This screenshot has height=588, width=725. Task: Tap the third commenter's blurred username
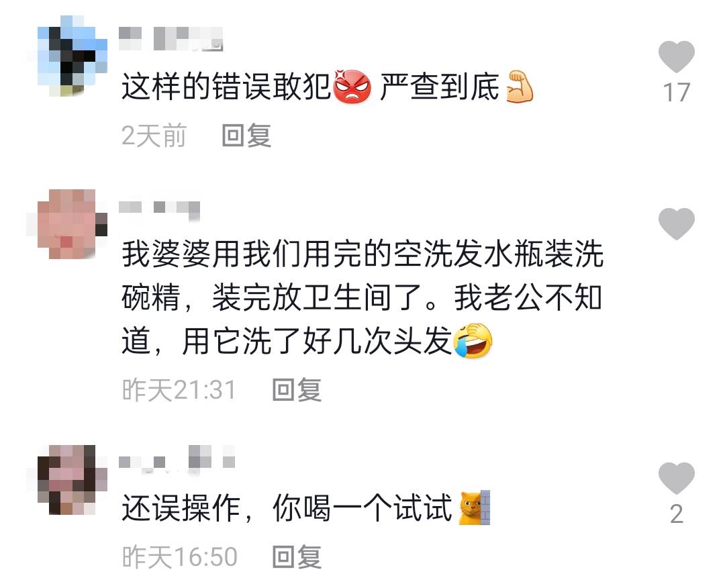pos(177,459)
